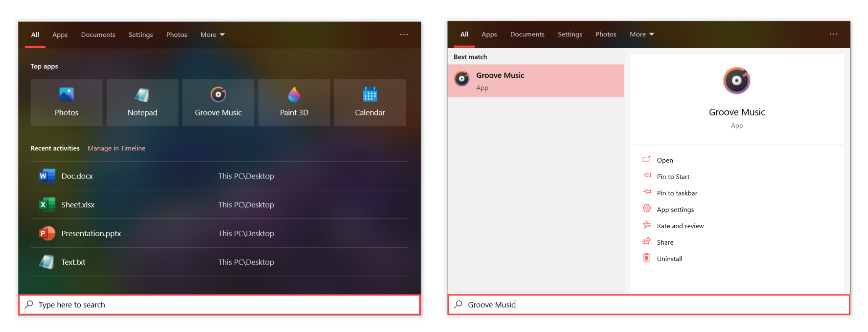868x332 pixels.
Task: Expand More dropdown in right panel
Action: tap(642, 34)
